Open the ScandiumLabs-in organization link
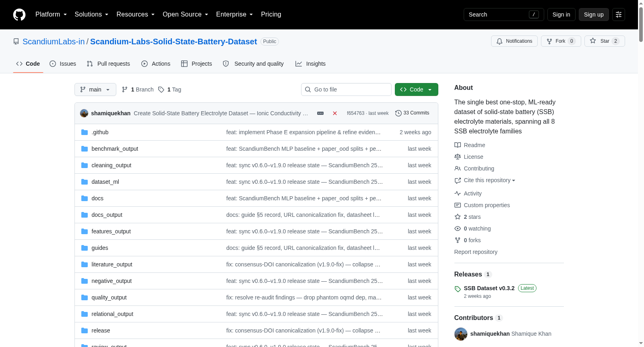 click(x=54, y=42)
